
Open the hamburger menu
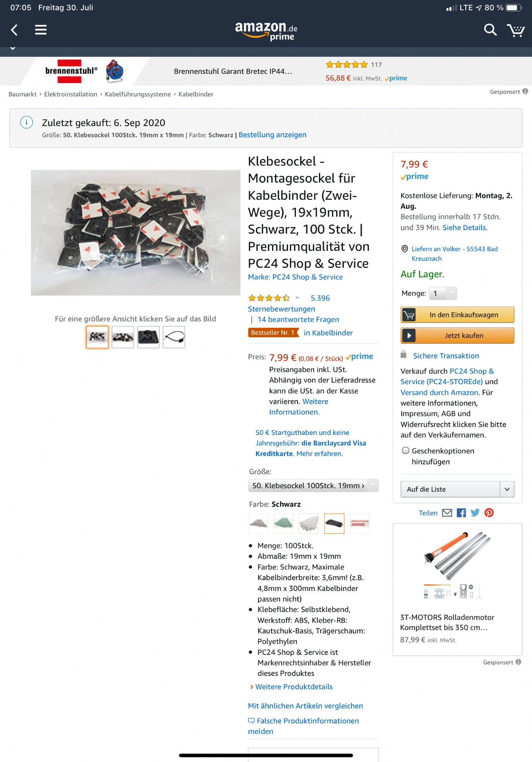pos(40,30)
